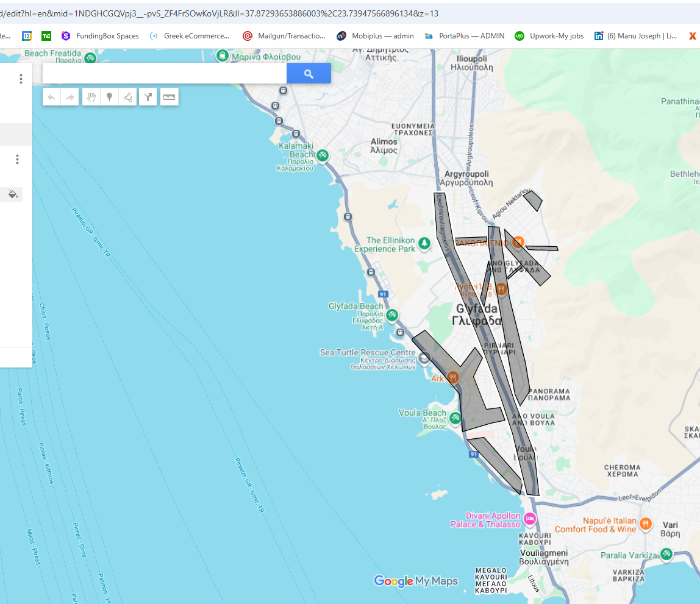
Task: Click the Undo arrow in map toolbar
Action: pos(52,97)
